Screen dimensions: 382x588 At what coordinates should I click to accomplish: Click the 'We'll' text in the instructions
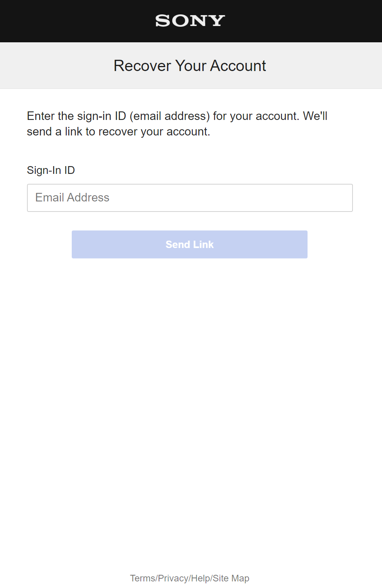point(315,116)
